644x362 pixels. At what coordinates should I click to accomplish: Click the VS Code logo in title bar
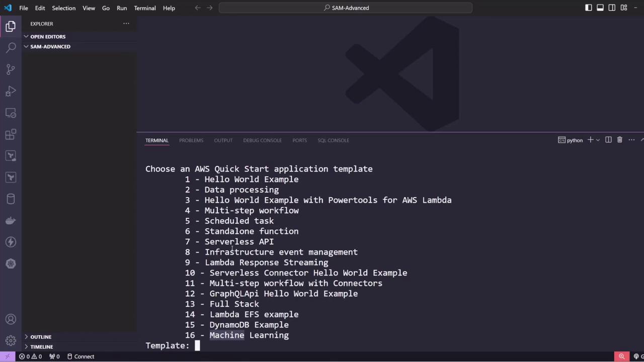point(8,8)
